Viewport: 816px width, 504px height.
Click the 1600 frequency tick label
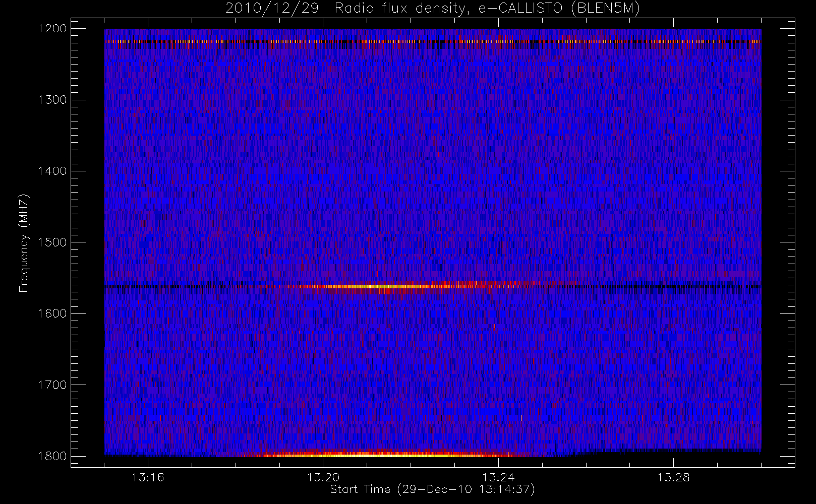[52, 313]
